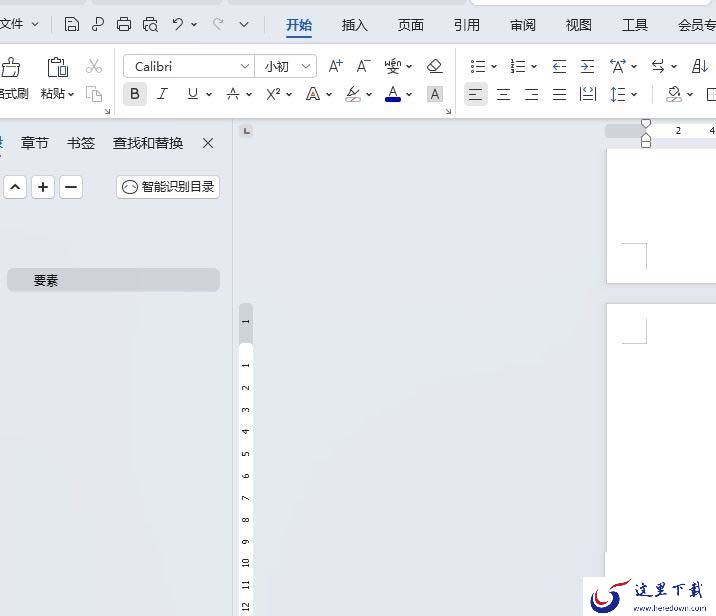Click the Distributed alignment icon
The width and height of the screenshot is (716, 616).
[588, 95]
